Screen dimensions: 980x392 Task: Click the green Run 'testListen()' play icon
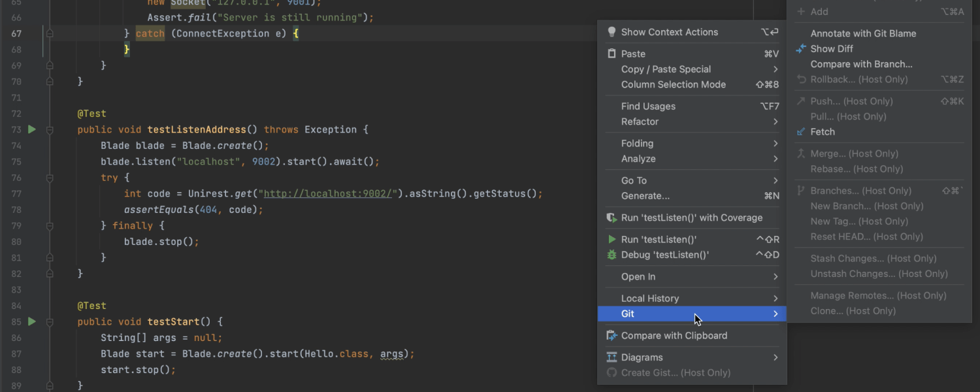[x=612, y=239]
